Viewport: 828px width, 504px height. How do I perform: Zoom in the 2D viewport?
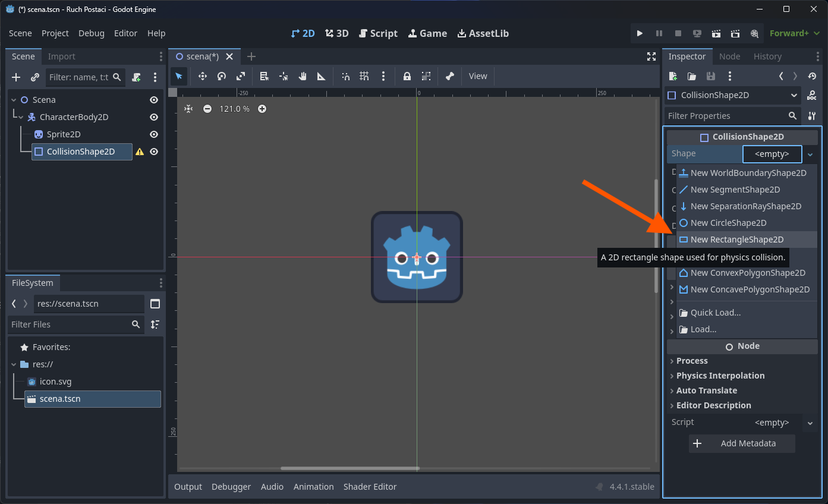pyautogui.click(x=262, y=109)
